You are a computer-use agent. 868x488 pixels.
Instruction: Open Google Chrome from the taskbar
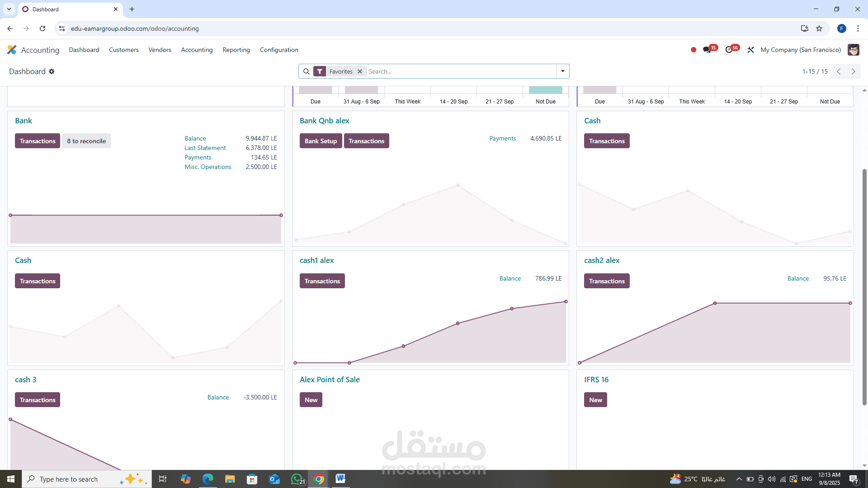[x=319, y=479]
